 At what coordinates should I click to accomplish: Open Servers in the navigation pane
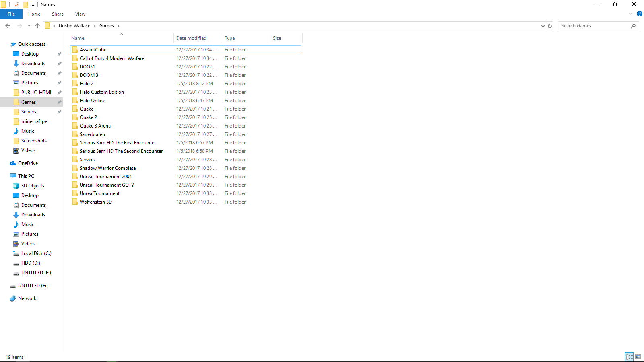pyautogui.click(x=29, y=112)
